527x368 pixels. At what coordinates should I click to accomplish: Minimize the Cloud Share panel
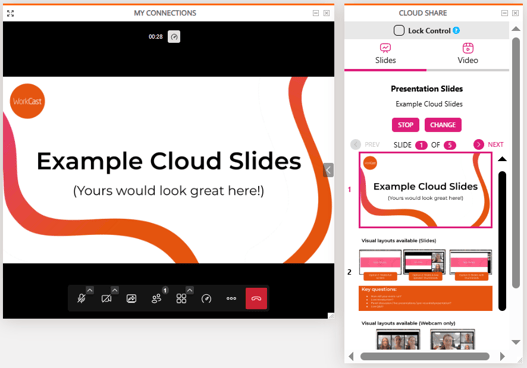tap(504, 13)
